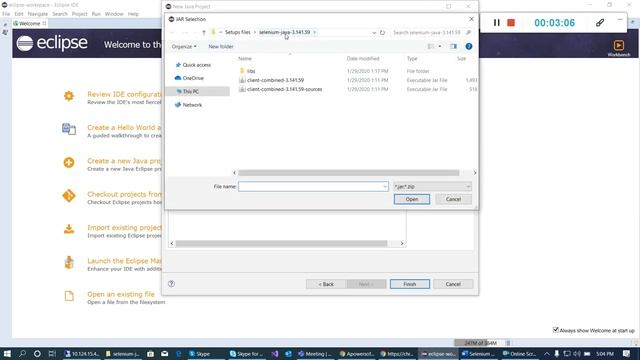Screen dimensions: 640x360
Task: Open Eclipse Help menu
Action: coord(133,14)
